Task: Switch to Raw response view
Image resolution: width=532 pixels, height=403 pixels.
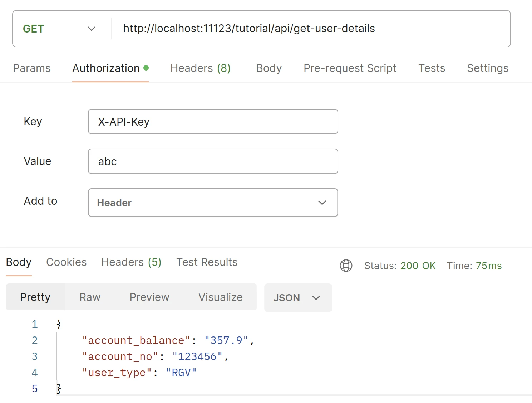Action: [90, 297]
